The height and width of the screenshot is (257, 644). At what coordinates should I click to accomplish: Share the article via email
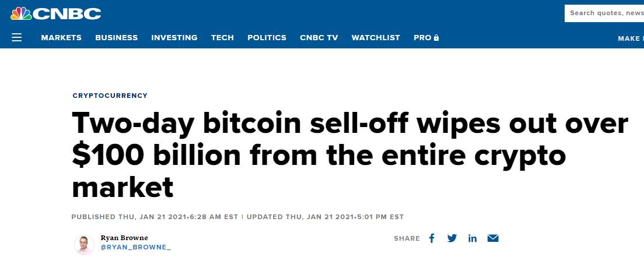pyautogui.click(x=493, y=238)
